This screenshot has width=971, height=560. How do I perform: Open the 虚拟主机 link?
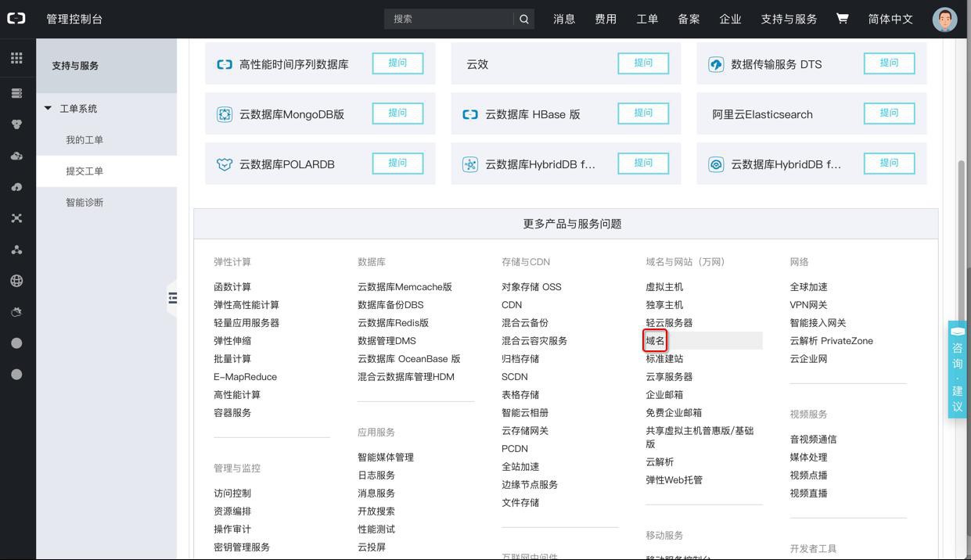[664, 287]
